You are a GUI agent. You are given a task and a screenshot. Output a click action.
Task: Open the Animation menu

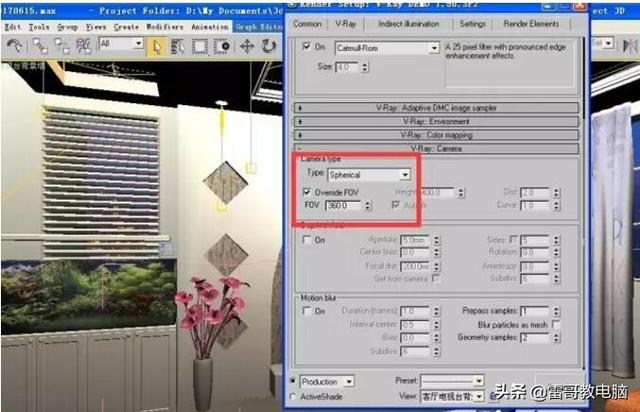click(210, 27)
